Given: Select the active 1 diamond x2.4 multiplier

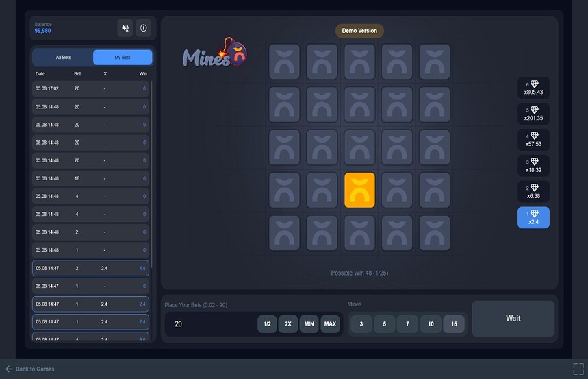Looking at the screenshot, I should pyautogui.click(x=533, y=217).
